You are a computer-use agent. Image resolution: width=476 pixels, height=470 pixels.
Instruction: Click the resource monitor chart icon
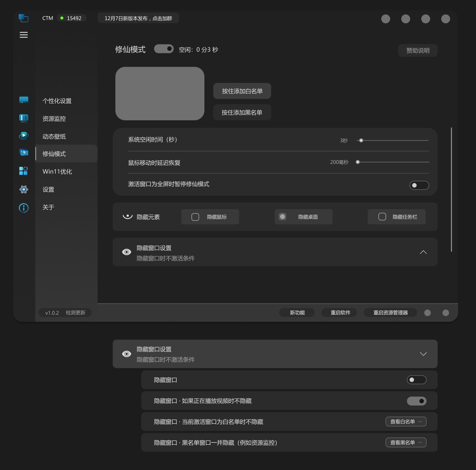coord(23,118)
